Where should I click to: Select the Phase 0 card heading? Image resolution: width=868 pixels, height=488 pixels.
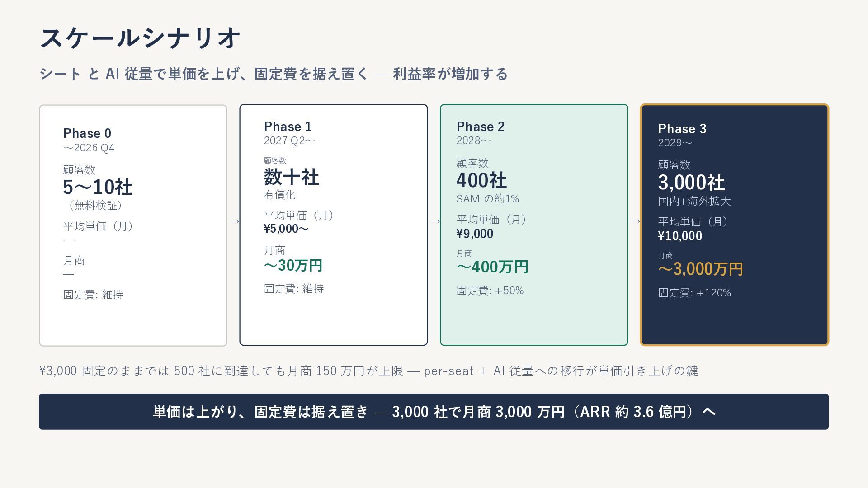pyautogui.click(x=87, y=133)
